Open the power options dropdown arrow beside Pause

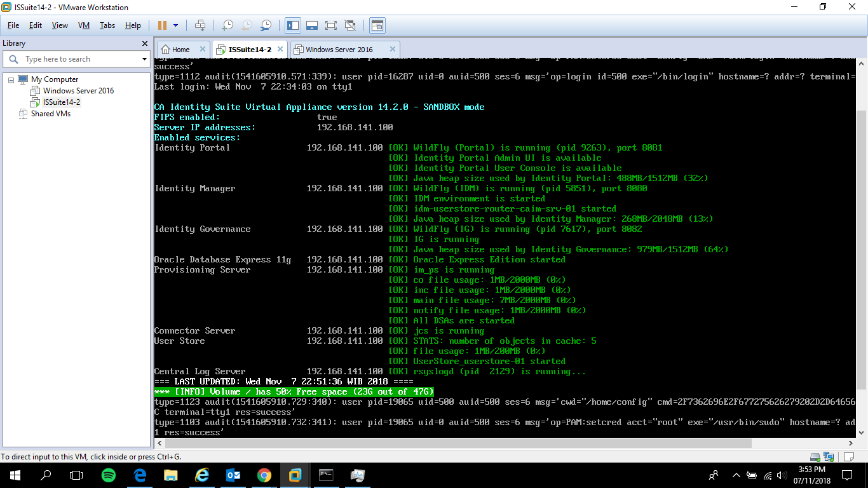175,25
